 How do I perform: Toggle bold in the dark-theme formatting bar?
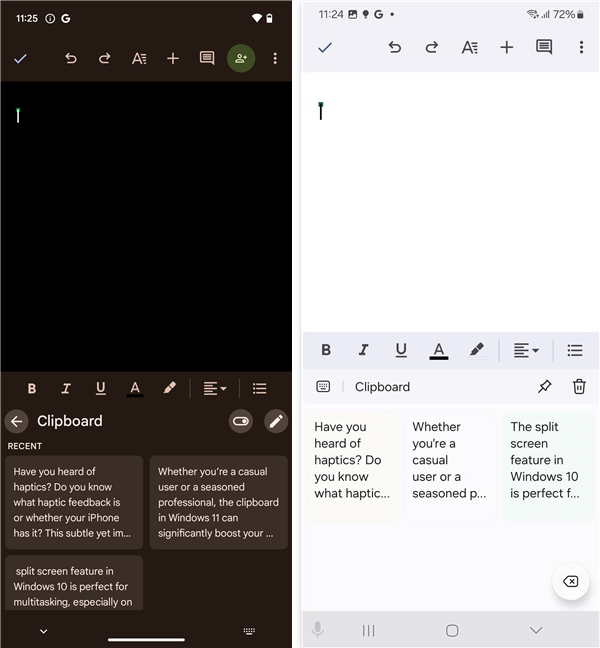click(x=31, y=388)
